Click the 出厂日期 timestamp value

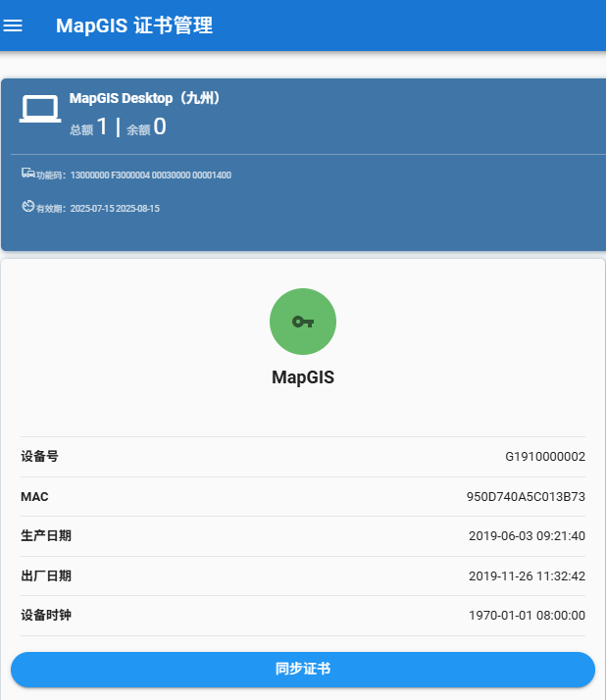pos(527,576)
